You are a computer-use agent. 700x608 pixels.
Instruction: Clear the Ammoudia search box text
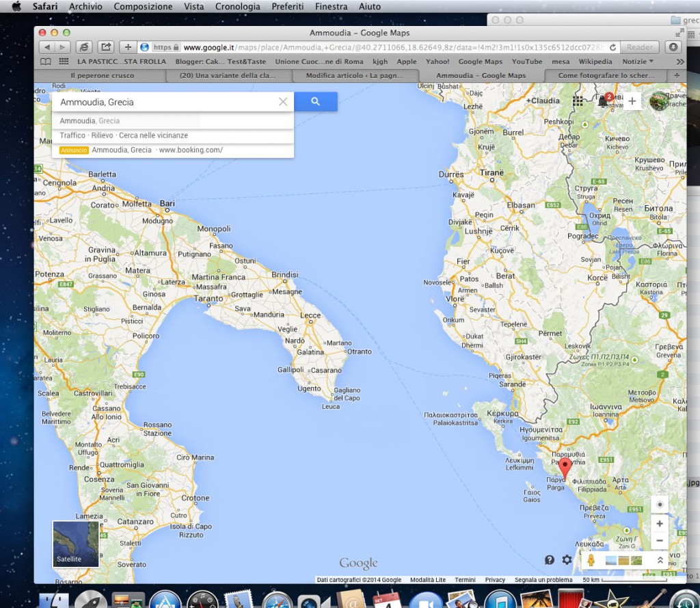(283, 102)
